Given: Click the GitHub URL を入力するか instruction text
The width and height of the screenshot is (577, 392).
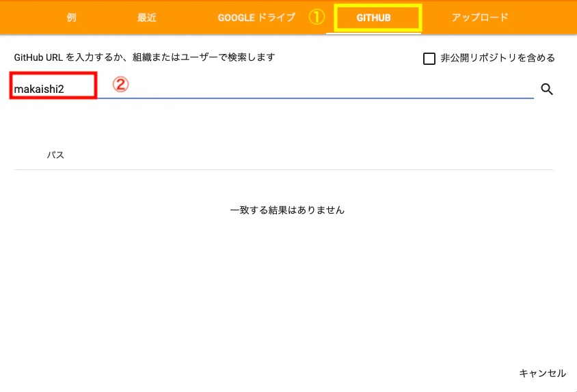Looking at the screenshot, I should pyautogui.click(x=145, y=57).
